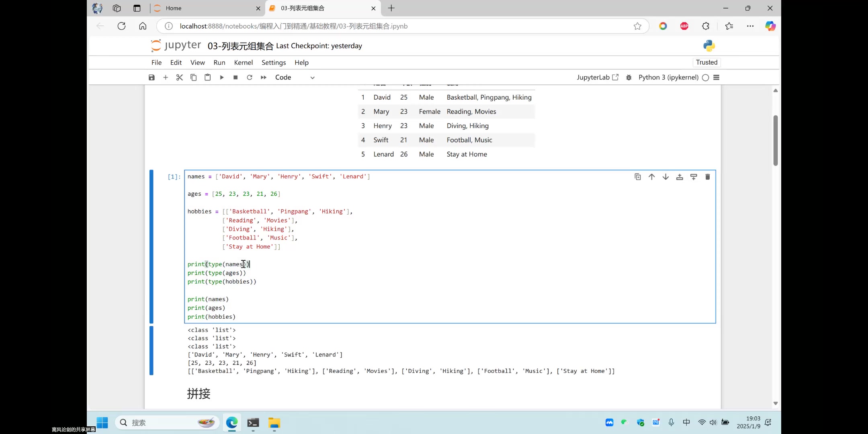Cut the selected cell with the scissors icon
868x434 pixels.
tap(180, 78)
